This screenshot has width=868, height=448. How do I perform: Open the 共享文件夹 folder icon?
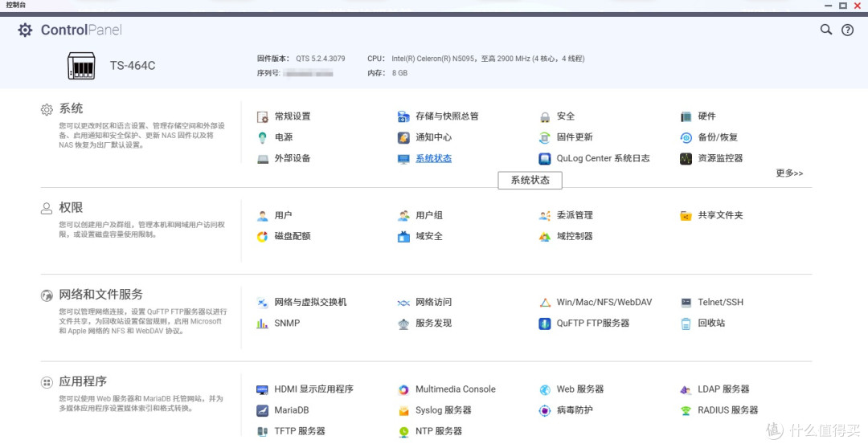(x=686, y=216)
